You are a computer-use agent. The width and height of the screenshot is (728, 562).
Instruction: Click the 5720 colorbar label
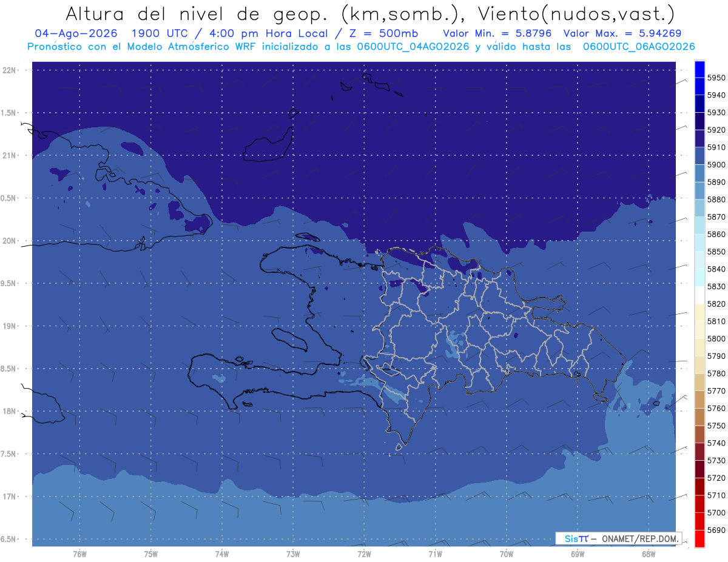[x=716, y=478]
